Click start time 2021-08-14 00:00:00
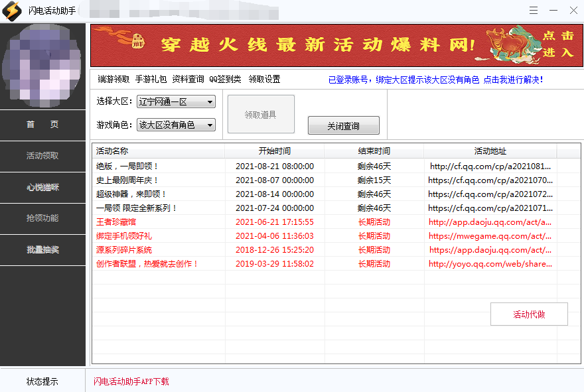The image size is (584, 392). 275,194
